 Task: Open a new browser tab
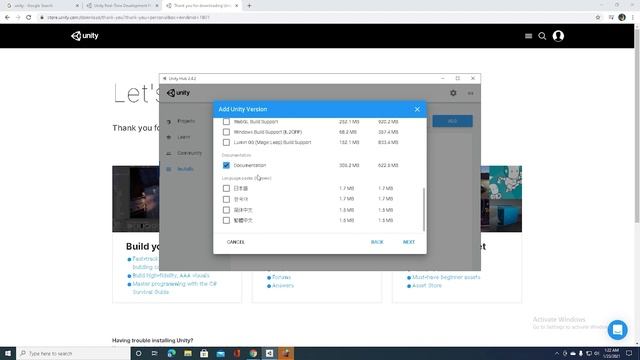pos(249,6)
